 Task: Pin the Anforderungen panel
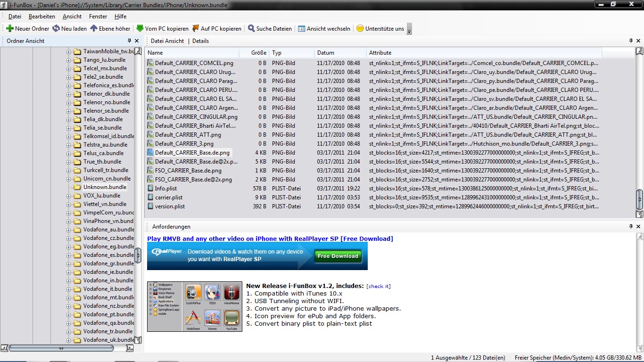(631, 227)
